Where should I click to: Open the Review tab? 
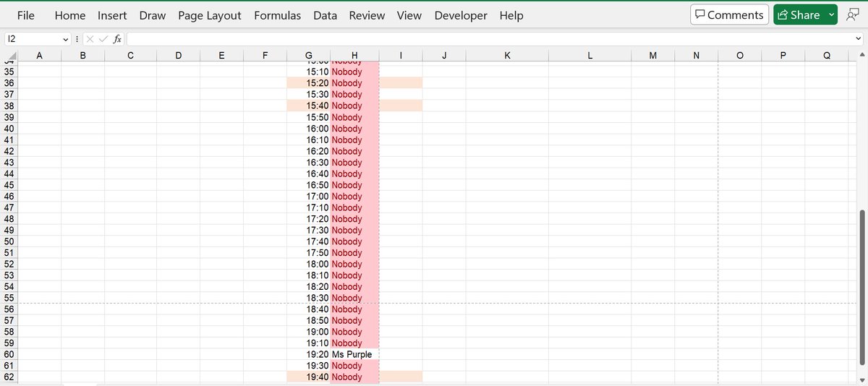tap(367, 15)
